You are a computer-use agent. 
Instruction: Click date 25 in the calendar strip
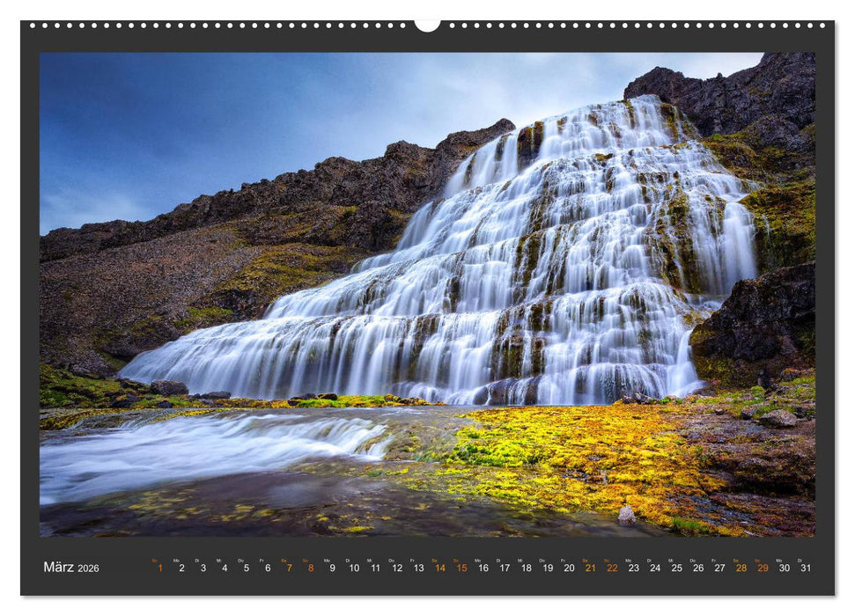pos(679,570)
